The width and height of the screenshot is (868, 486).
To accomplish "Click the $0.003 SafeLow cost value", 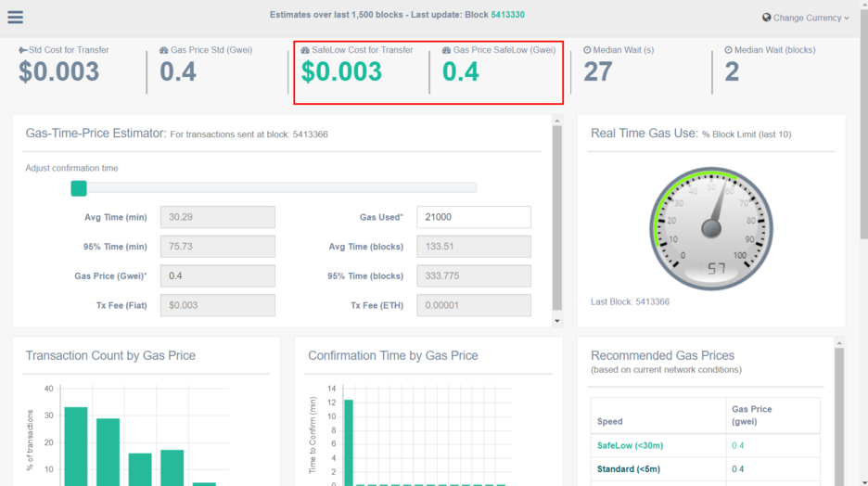I will pos(341,72).
